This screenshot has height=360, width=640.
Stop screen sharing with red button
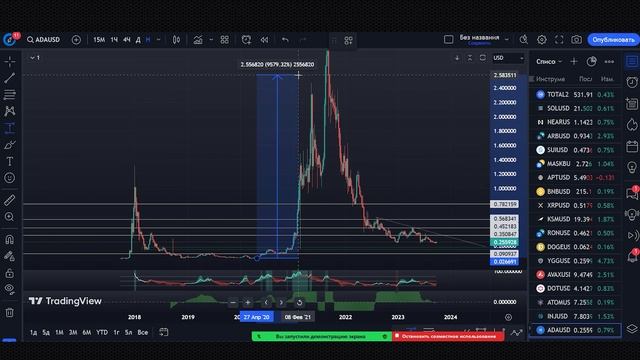tap(448, 336)
